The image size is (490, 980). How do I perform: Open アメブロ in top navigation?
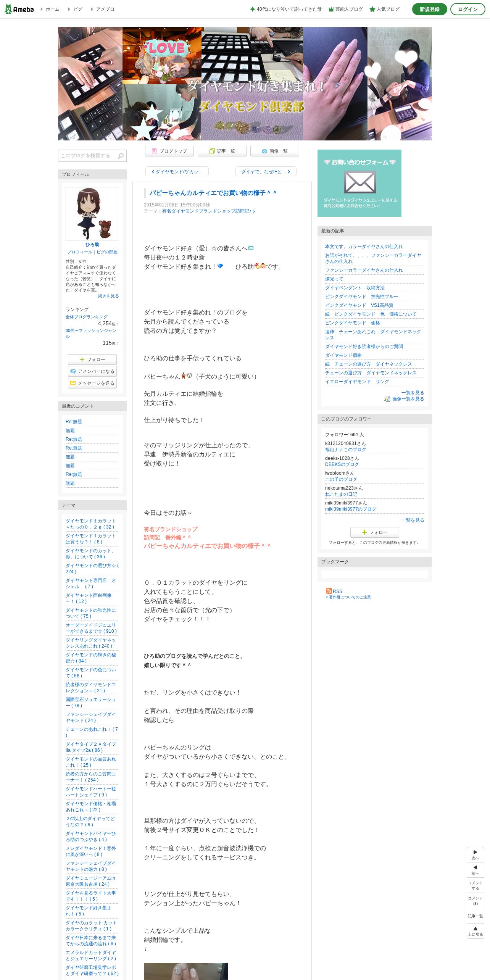coord(105,9)
